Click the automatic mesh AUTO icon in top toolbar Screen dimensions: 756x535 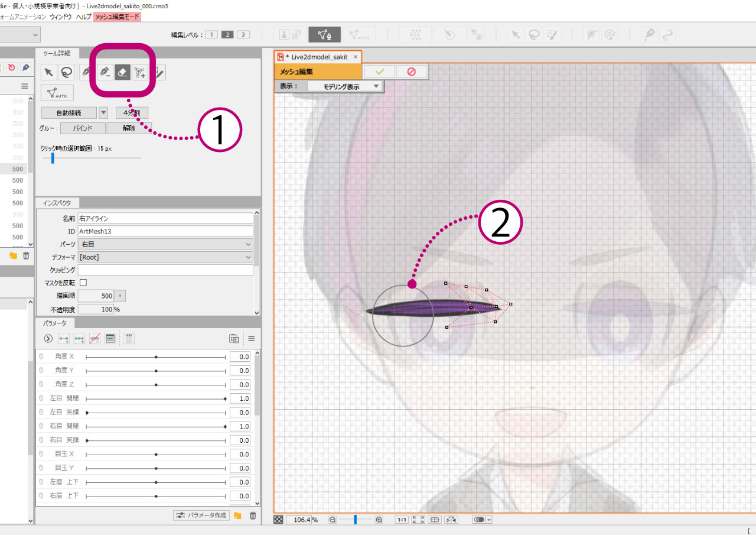(358, 35)
